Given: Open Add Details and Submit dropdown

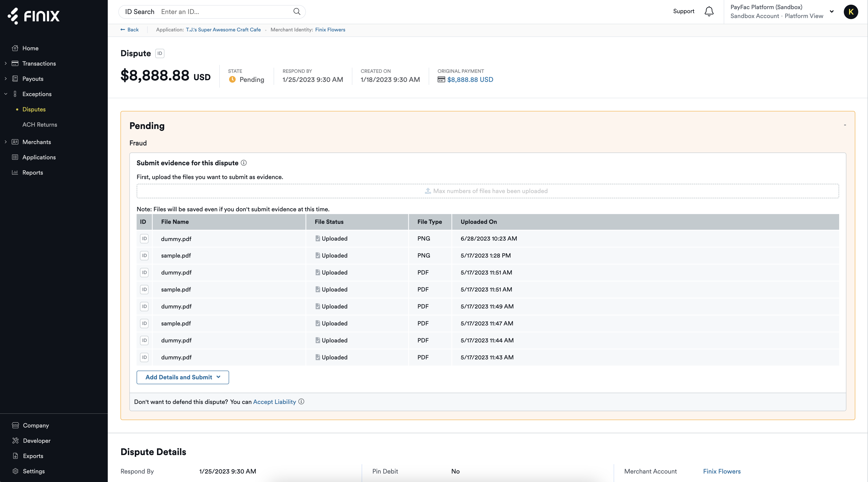Looking at the screenshot, I should pyautogui.click(x=183, y=377).
